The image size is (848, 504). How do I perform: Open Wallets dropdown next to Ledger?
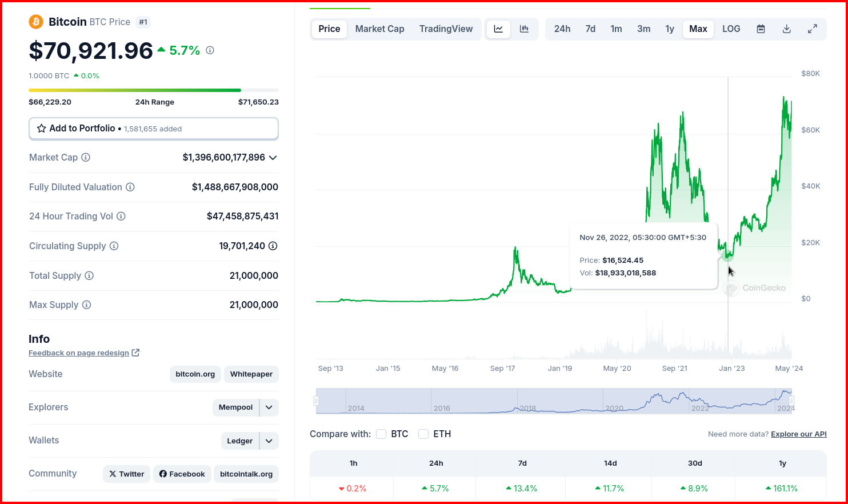269,441
